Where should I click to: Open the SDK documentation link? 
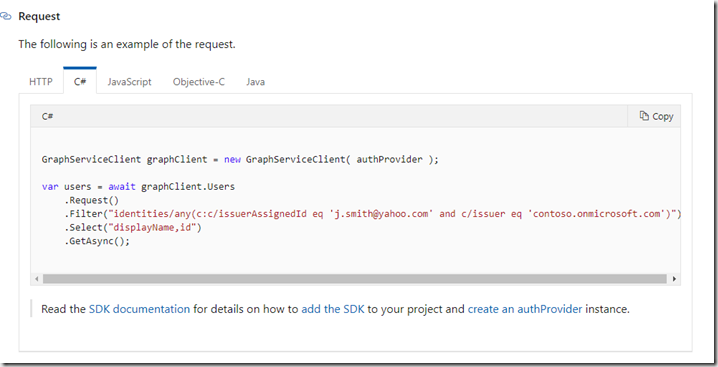tap(139, 309)
